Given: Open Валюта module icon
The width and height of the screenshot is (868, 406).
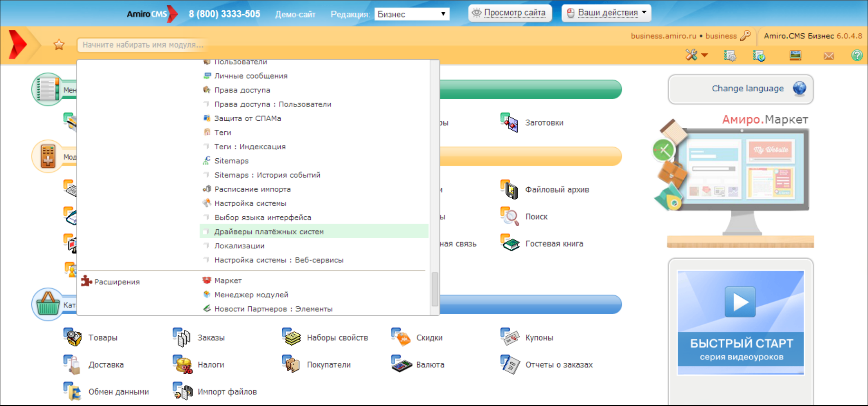Looking at the screenshot, I should [x=401, y=364].
